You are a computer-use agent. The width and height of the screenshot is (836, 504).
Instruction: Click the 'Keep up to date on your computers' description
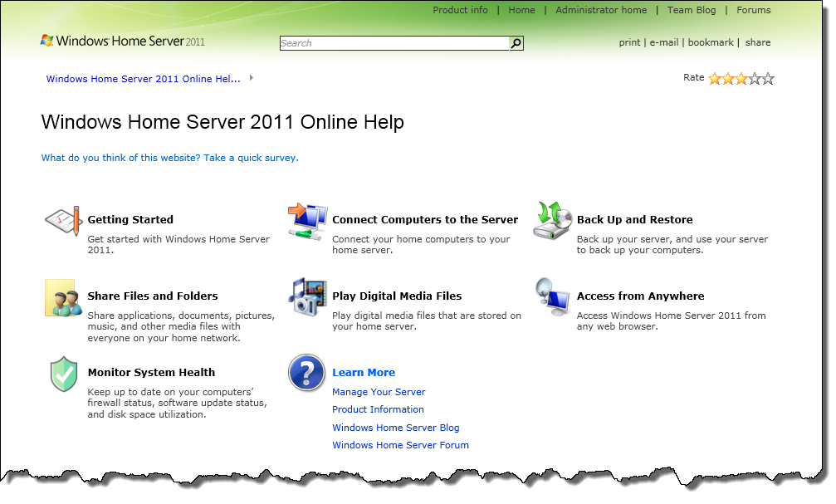177,404
